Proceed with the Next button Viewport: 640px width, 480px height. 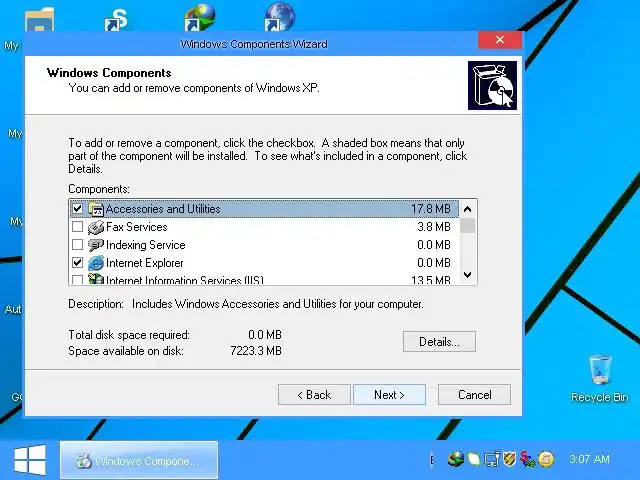[x=389, y=395]
